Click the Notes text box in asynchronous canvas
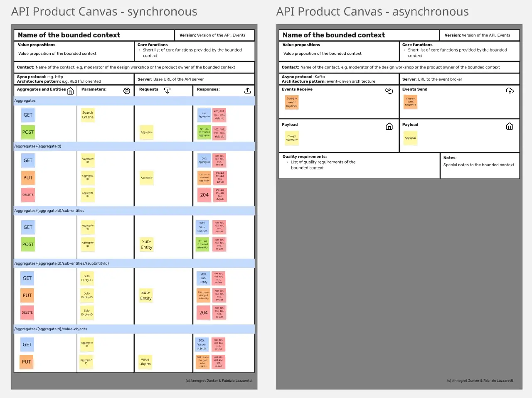Viewport: 532px width, 398px height. (x=480, y=165)
